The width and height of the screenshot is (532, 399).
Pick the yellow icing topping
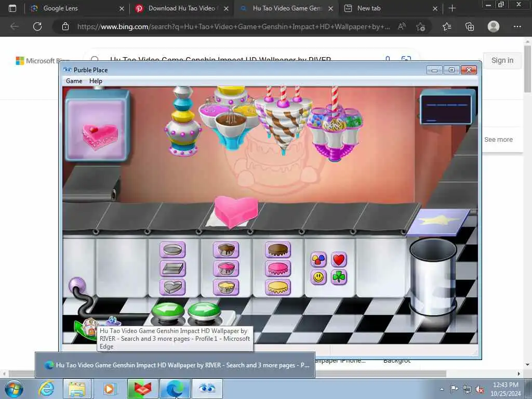tap(278, 287)
